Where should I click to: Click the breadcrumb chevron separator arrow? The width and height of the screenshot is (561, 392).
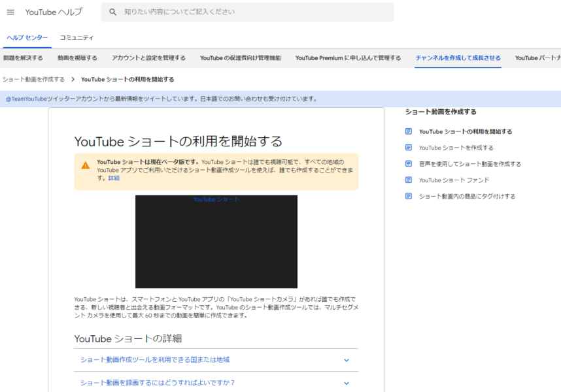tap(73, 79)
